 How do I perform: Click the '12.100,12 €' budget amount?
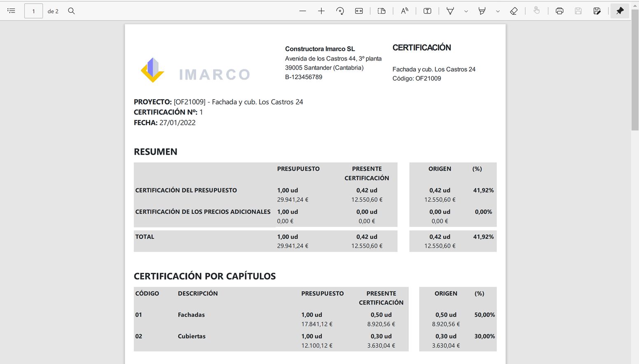[x=317, y=345]
